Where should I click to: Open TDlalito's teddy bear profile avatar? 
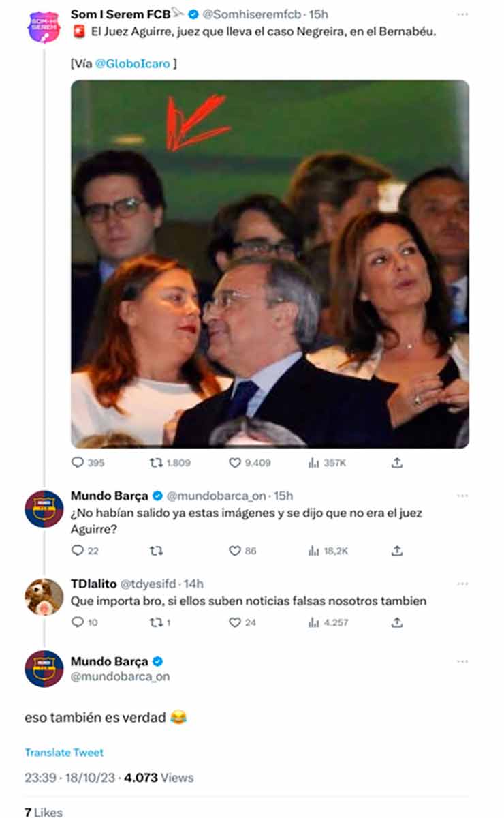[x=44, y=597]
